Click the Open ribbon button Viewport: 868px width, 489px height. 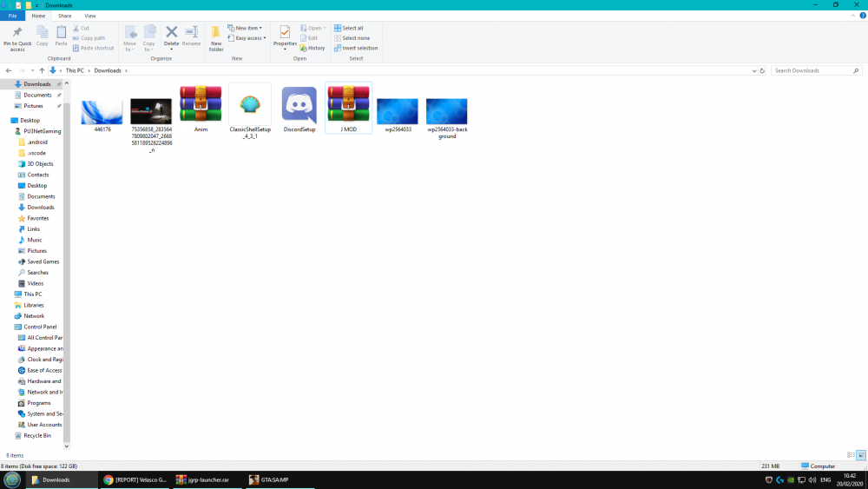(313, 28)
